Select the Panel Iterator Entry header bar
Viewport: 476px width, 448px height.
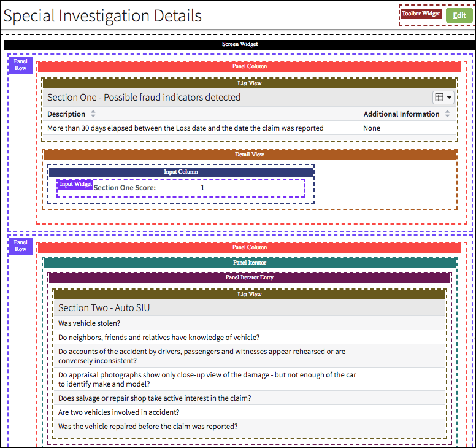[249, 277]
